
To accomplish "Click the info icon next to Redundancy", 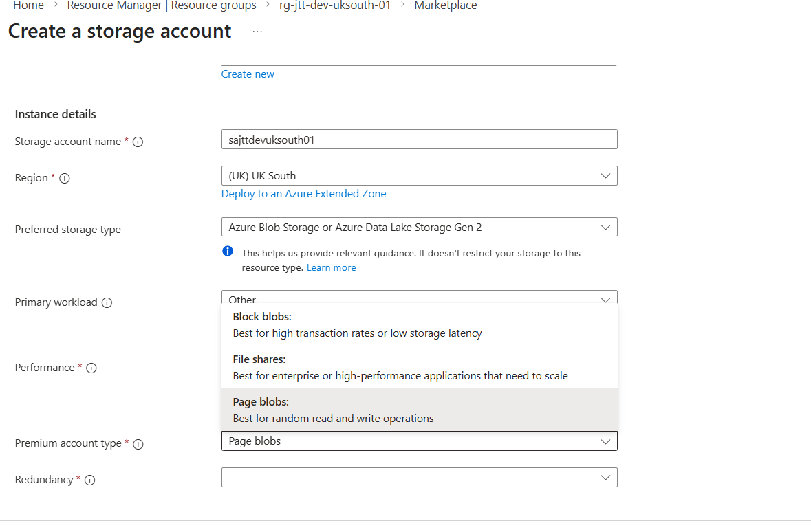I will click(89, 480).
